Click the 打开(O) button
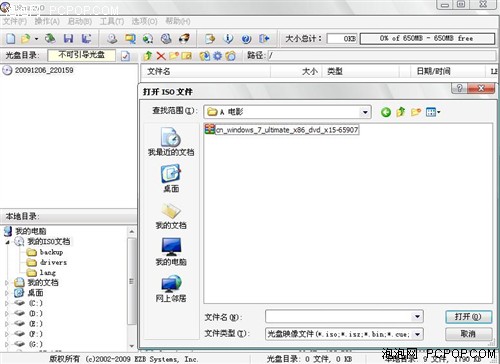The width and height of the screenshot is (500, 364). (x=468, y=316)
